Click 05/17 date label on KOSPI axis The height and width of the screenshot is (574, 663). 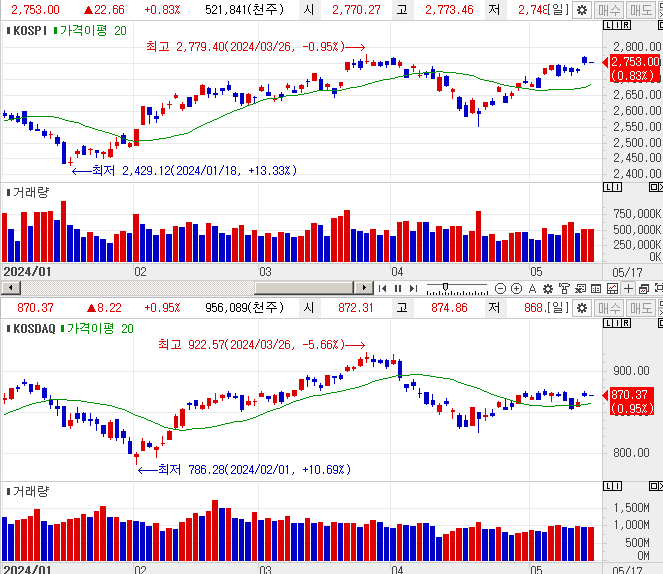(x=627, y=272)
